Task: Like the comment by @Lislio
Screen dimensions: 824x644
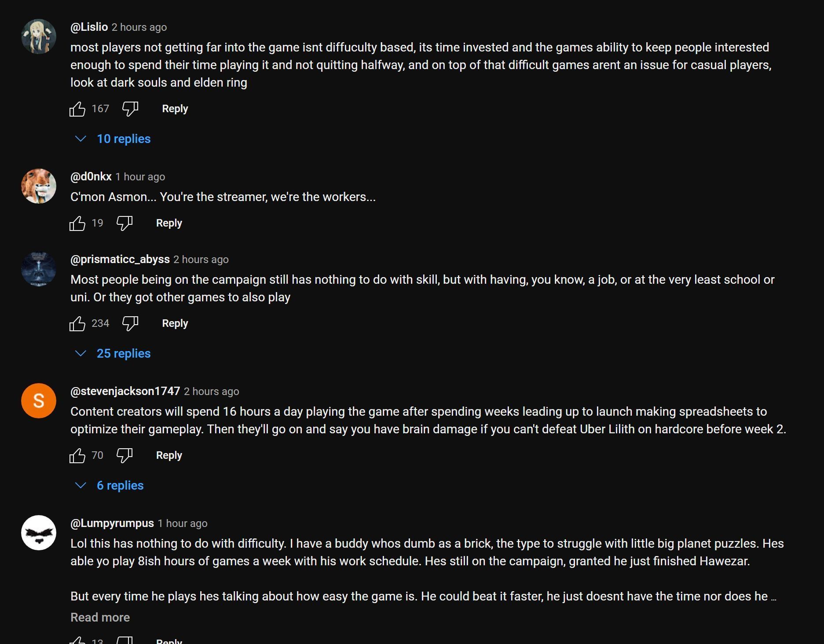Action: (77, 109)
